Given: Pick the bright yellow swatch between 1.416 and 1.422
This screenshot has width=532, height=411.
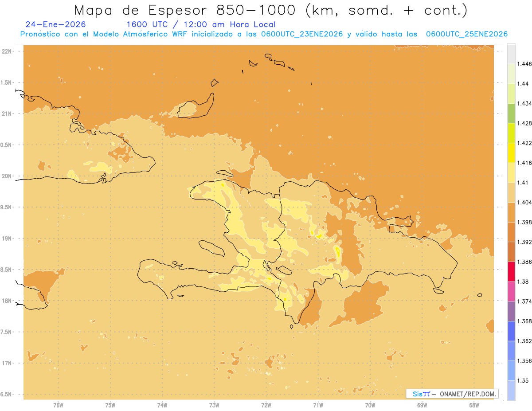Looking at the screenshot, I should (511, 153).
